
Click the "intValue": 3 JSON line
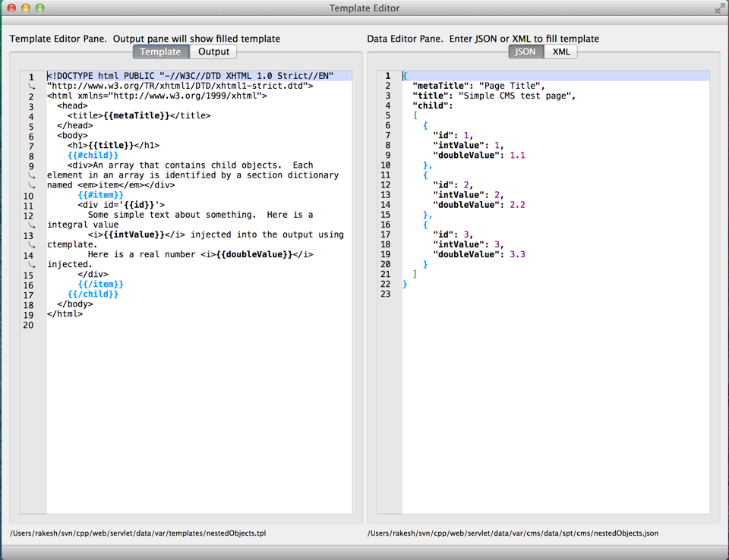[469, 244]
